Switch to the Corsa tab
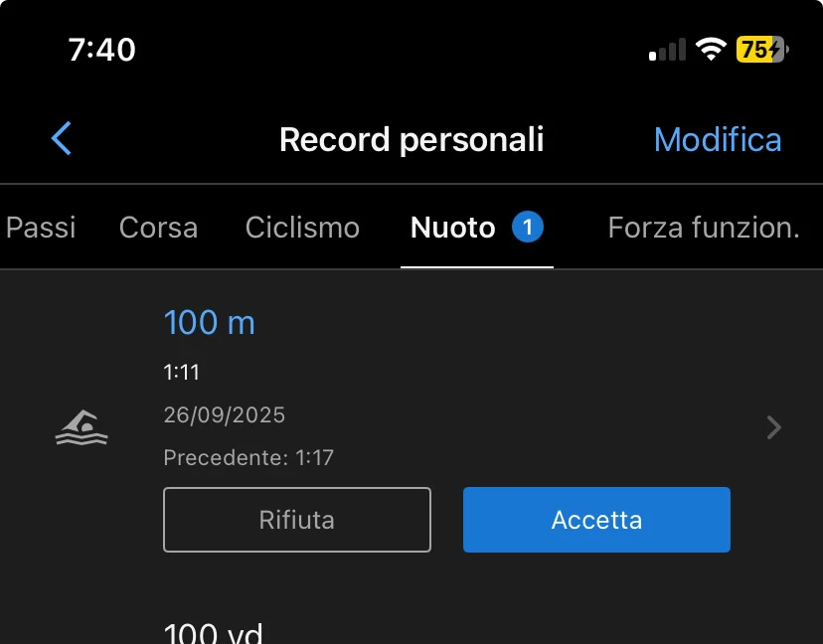 [x=158, y=228]
